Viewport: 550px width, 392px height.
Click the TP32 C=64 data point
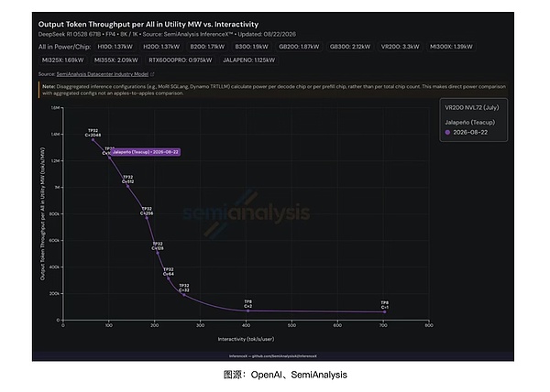pos(169,278)
